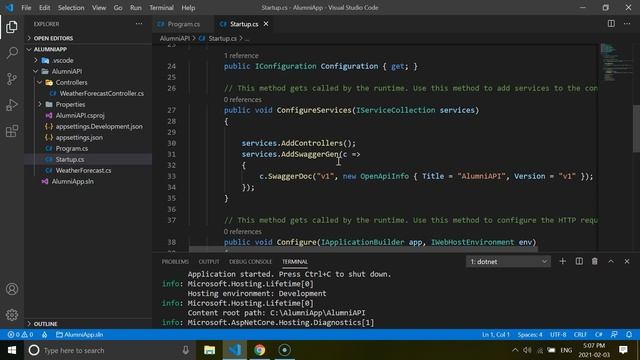
Task: Split the terminal panel
Action: [579, 261]
